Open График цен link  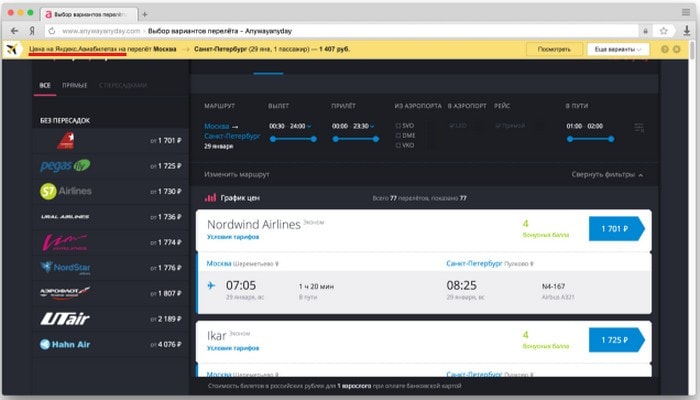tap(240, 198)
